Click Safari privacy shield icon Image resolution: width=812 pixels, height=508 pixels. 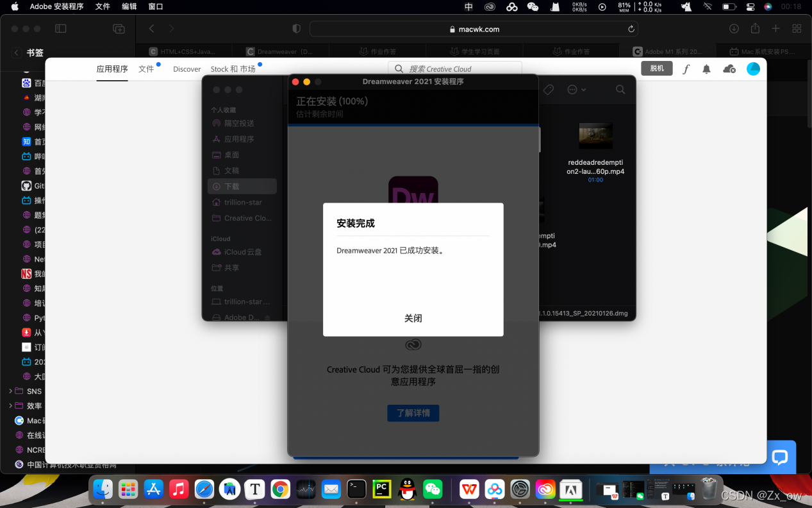(x=296, y=29)
